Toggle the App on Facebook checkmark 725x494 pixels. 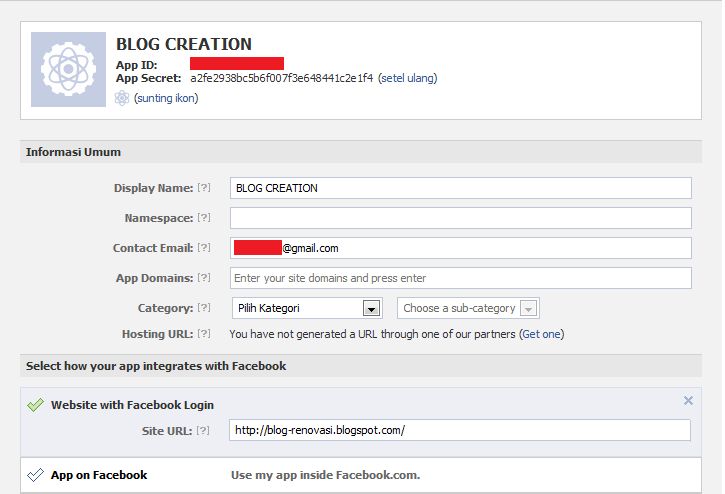[35, 475]
